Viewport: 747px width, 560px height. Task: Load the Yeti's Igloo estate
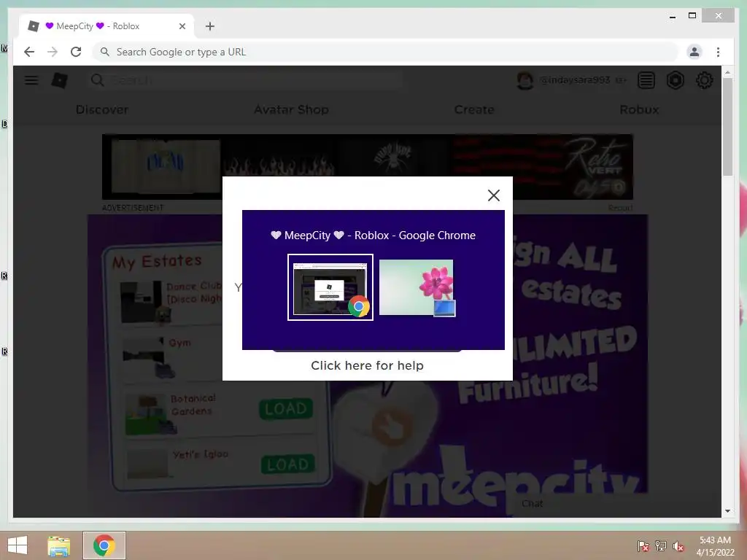(287, 464)
